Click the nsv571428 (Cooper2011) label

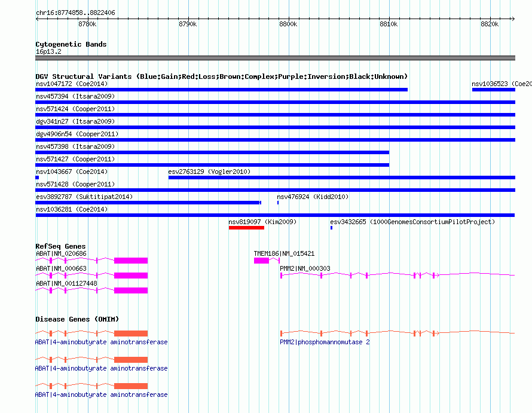pyautogui.click(x=75, y=184)
